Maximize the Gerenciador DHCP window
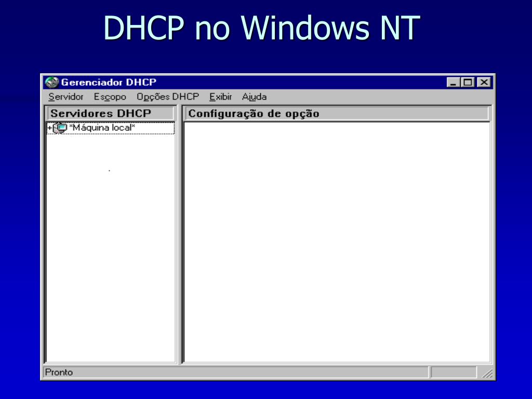Screen dimensions: 532x399 [468, 82]
